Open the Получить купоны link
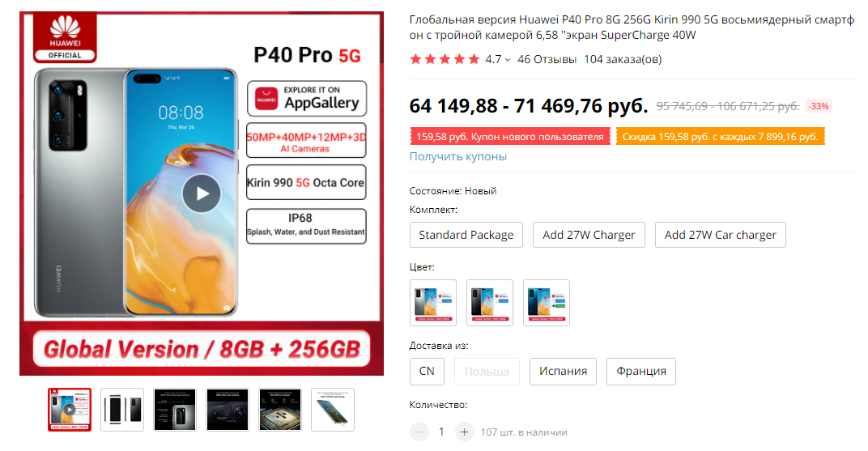Image resolution: width=868 pixels, height=451 pixels. click(x=457, y=156)
